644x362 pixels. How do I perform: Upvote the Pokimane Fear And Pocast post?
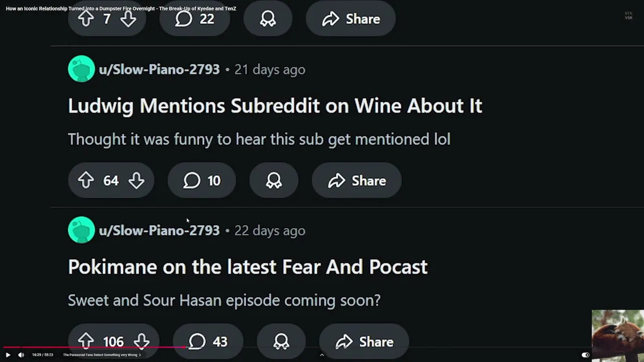pos(86,341)
